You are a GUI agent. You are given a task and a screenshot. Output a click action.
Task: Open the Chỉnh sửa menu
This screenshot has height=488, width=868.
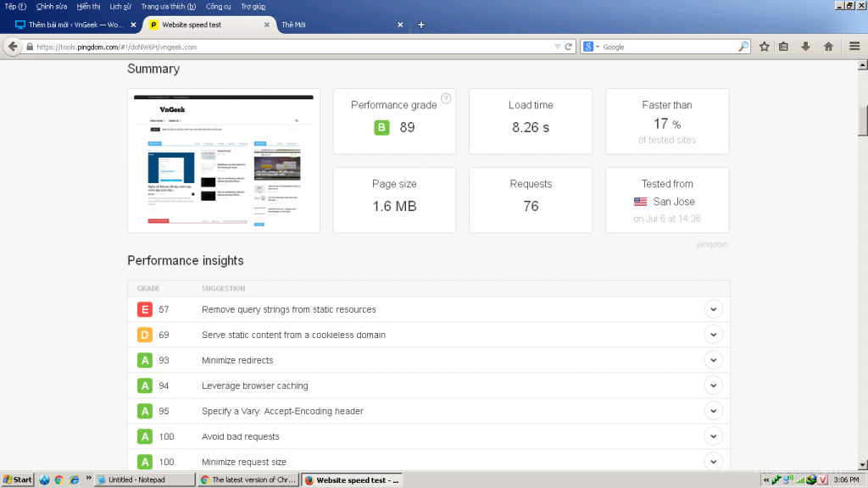tap(52, 7)
